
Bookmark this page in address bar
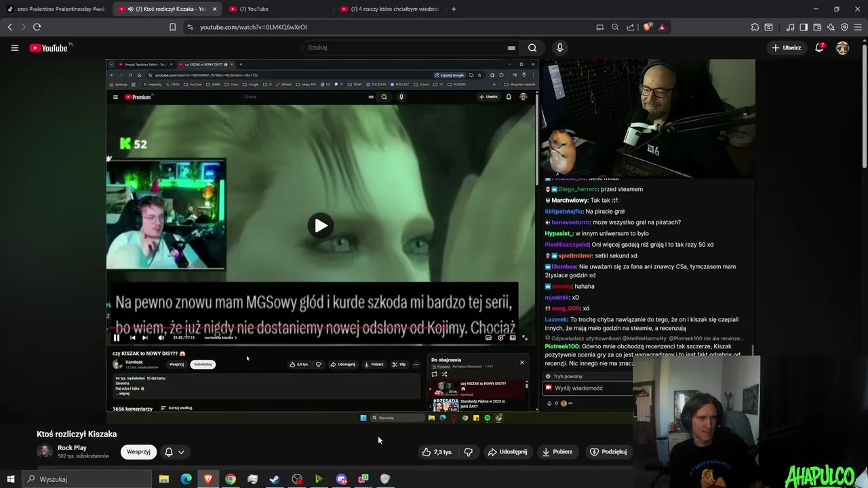tap(172, 27)
